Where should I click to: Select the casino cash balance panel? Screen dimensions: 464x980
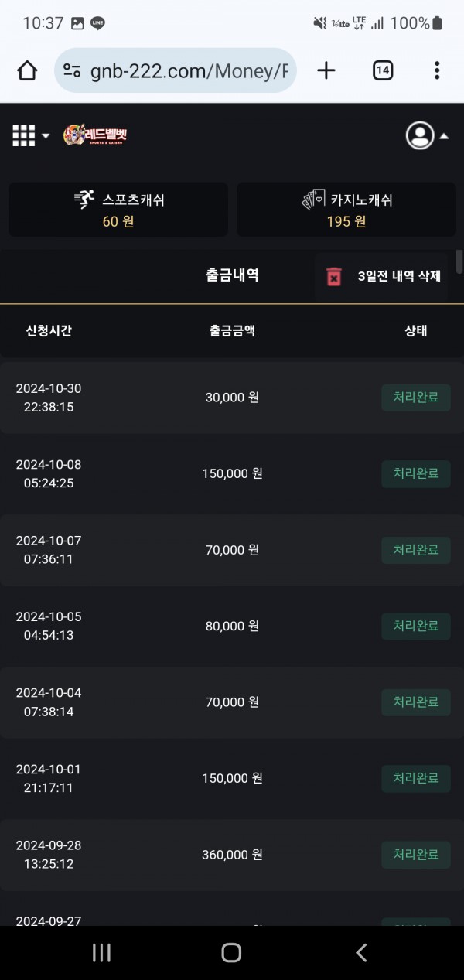tap(346, 210)
